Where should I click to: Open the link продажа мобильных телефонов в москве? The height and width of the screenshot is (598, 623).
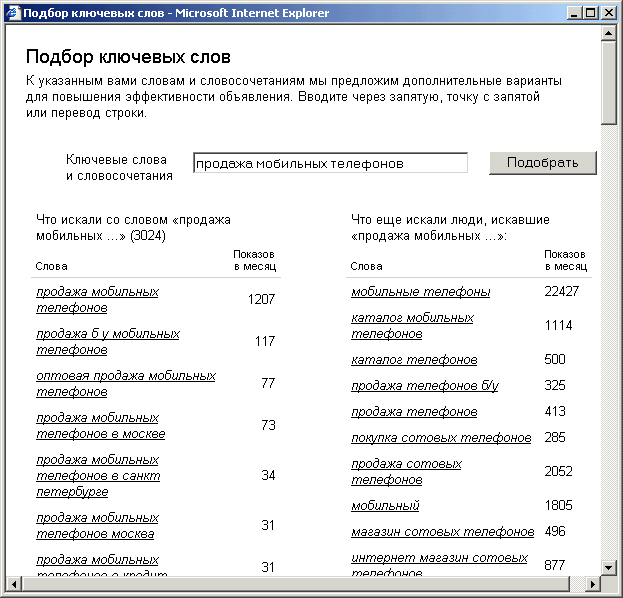(101, 426)
